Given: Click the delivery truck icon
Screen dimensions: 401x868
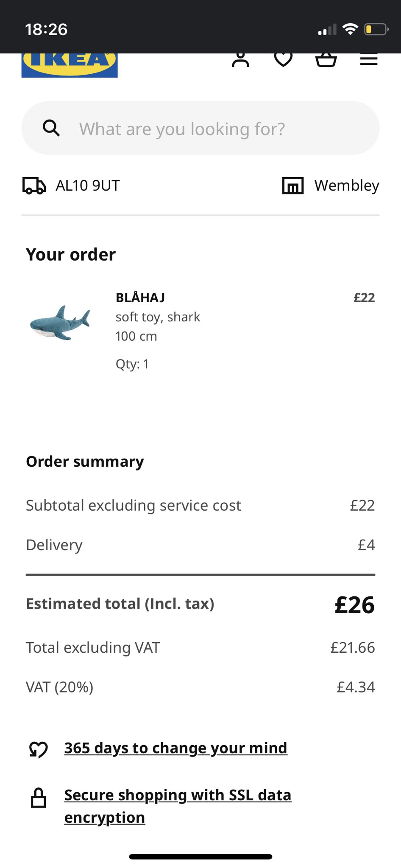Looking at the screenshot, I should click(x=34, y=186).
